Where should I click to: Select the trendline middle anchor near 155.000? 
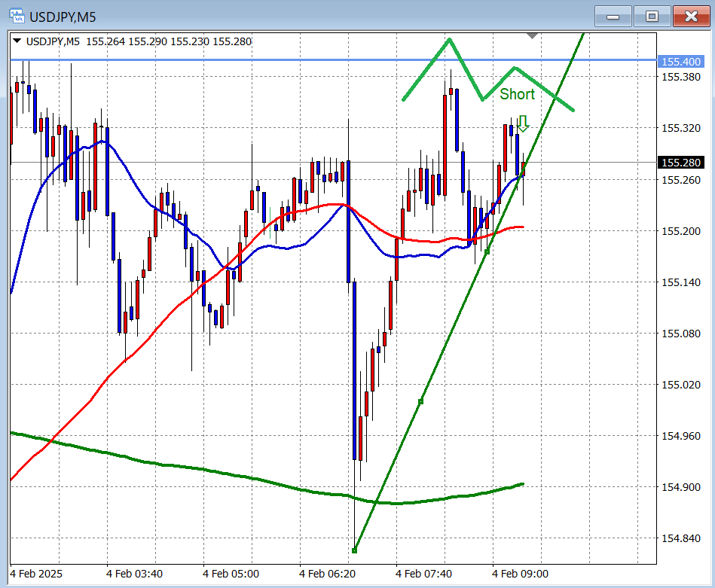point(420,401)
